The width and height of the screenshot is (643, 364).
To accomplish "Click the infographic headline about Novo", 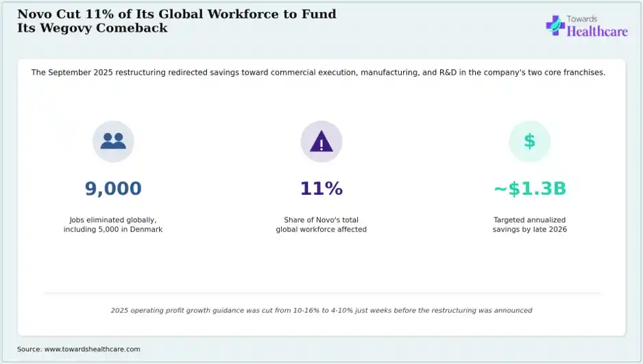I will pos(177,21).
